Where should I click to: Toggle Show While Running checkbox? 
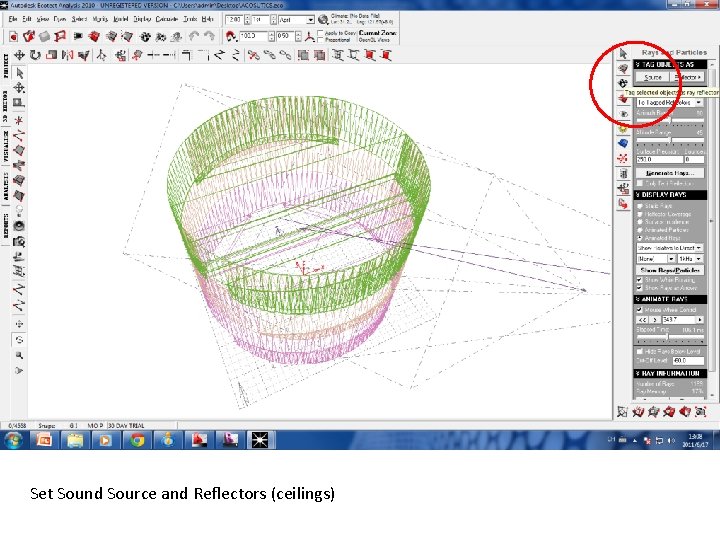639,280
